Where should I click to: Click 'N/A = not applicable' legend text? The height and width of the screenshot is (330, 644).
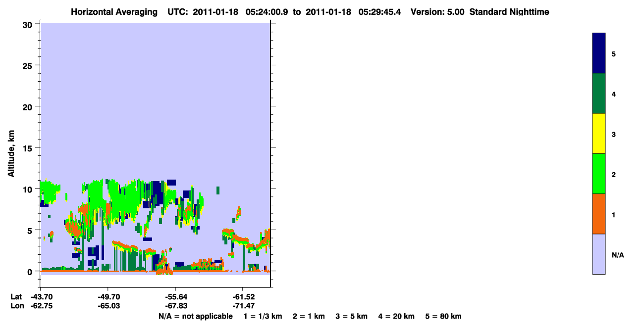click(x=196, y=316)
